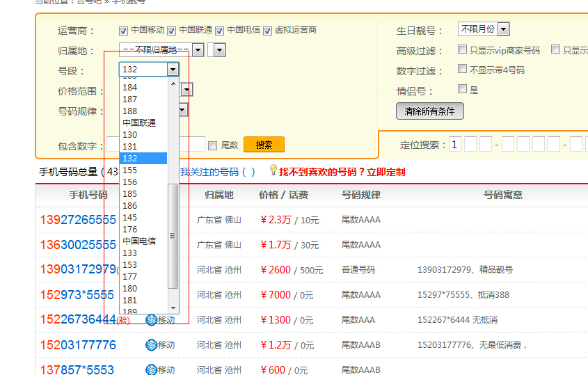This screenshot has width=588, height=375.
Task: Open the city dropdown beside 不限归属地
Action: [x=216, y=49]
